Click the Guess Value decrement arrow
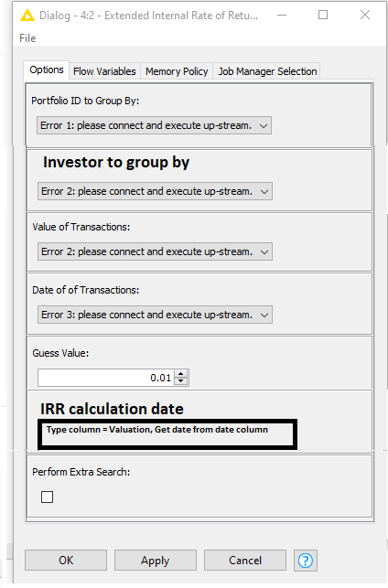Screen dimensions: 388x588 181,381
